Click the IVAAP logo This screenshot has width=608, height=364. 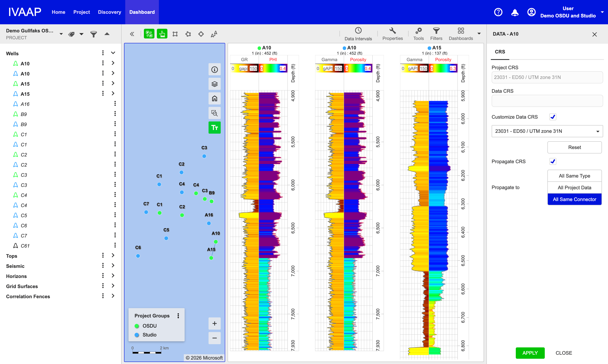pos(25,12)
